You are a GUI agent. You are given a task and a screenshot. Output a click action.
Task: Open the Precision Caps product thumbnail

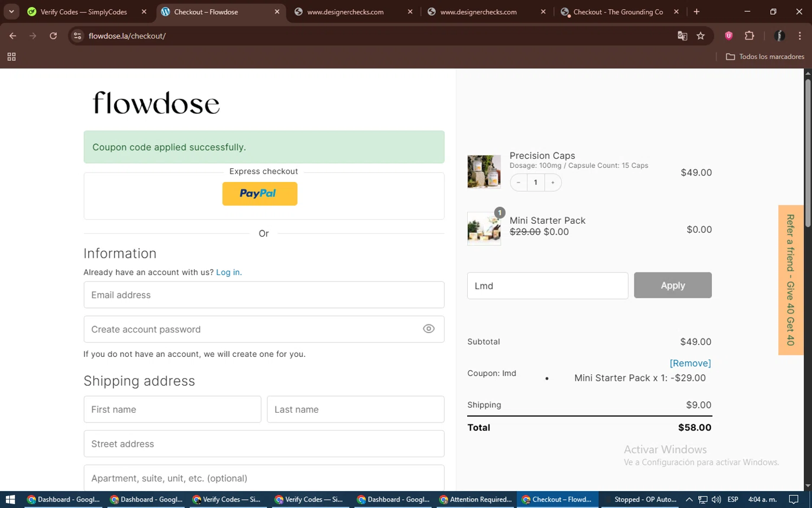tap(484, 172)
